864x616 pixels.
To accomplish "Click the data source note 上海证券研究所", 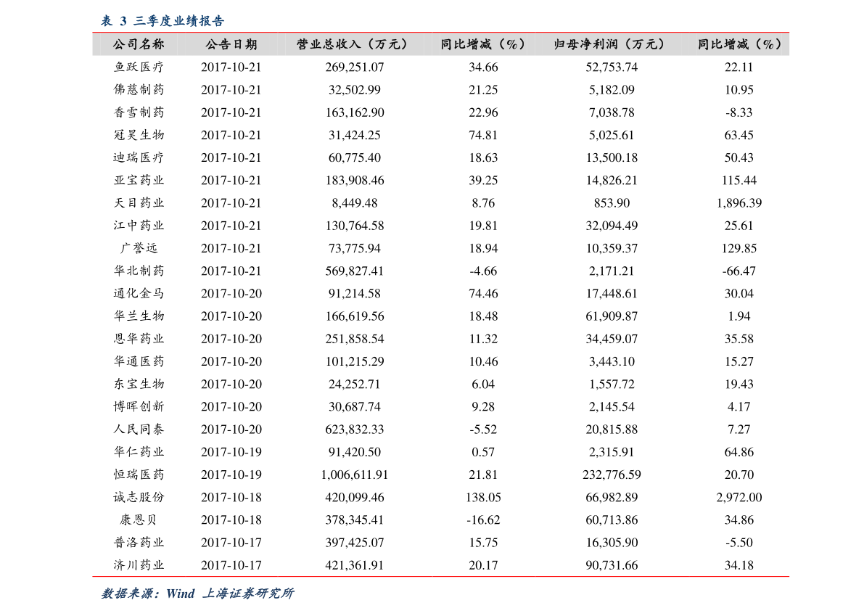I will [x=248, y=594].
